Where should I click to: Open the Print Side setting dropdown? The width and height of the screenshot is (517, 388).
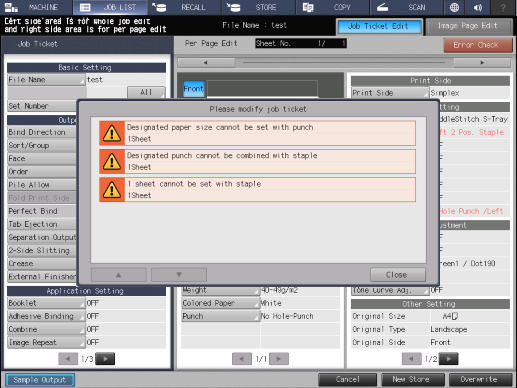click(390, 93)
